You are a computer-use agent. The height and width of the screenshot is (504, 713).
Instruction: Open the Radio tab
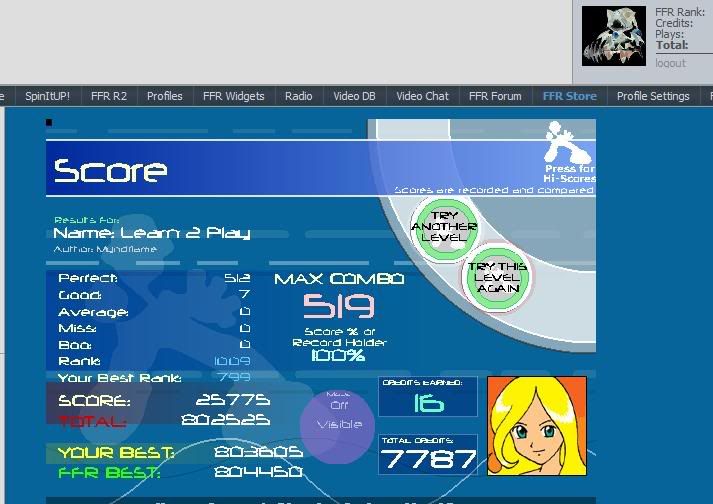[x=298, y=96]
